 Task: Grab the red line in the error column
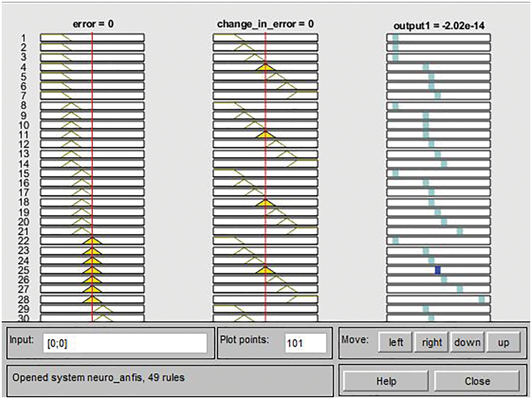[92, 177]
